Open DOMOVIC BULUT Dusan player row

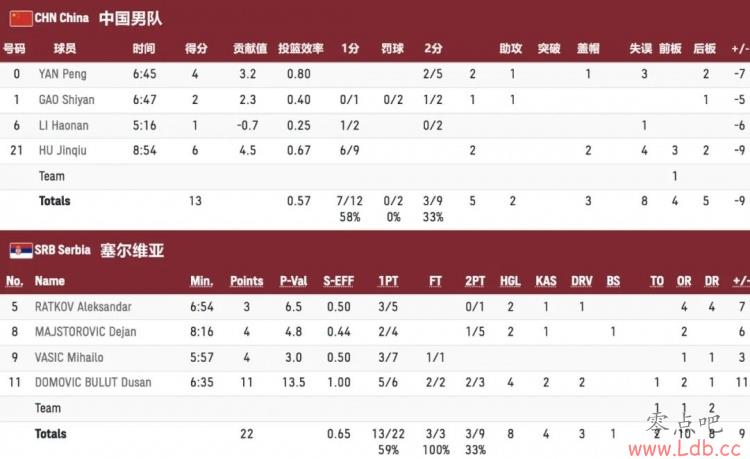(375, 382)
